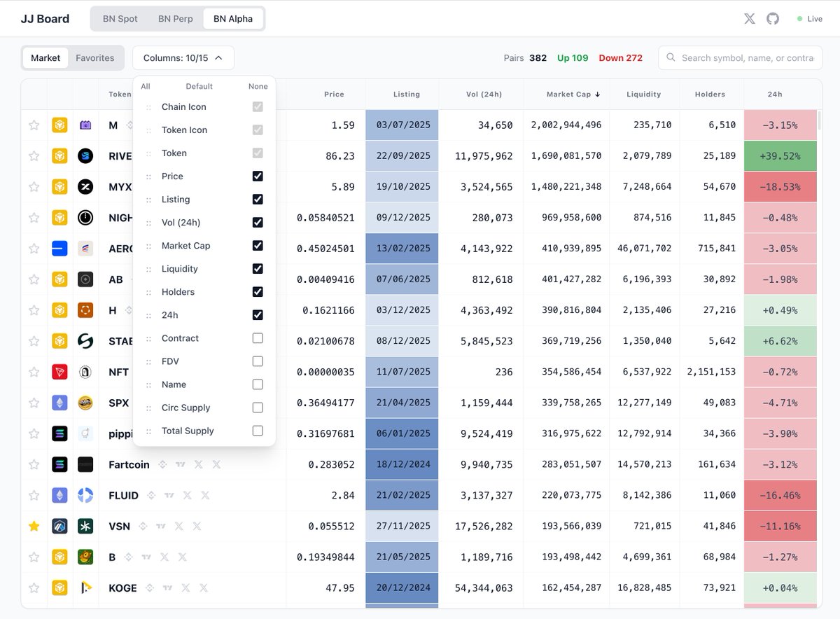Click the Live status indicator
The image size is (840, 619).
click(810, 19)
